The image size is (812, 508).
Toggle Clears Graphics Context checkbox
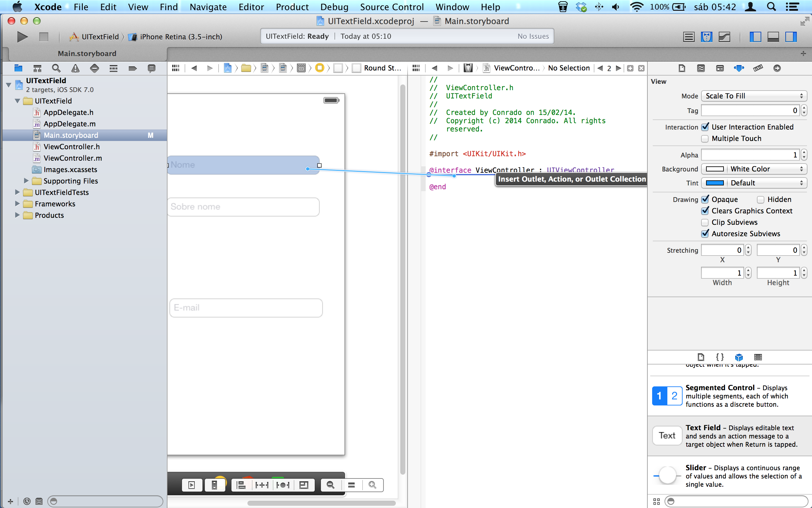705,211
